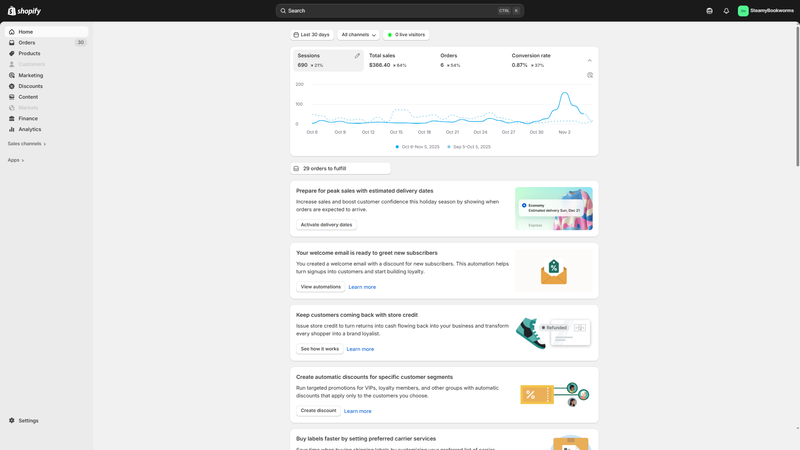Screen dimensions: 800x450
Task: Open the All channels dropdown
Action: coord(358,35)
